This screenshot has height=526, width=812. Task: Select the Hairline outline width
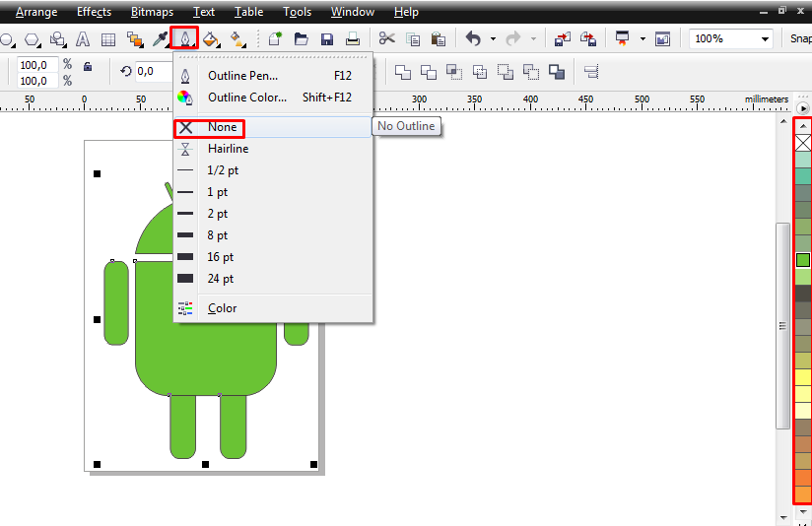pos(273,149)
